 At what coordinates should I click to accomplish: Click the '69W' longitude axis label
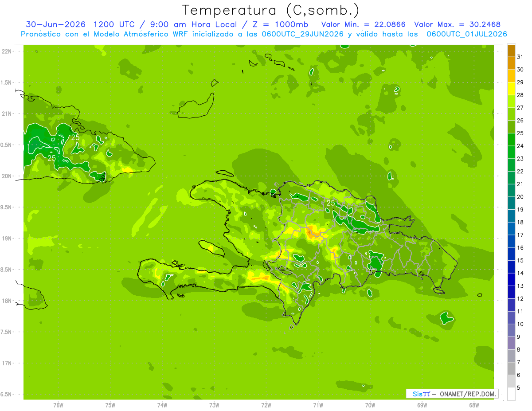[422, 405]
